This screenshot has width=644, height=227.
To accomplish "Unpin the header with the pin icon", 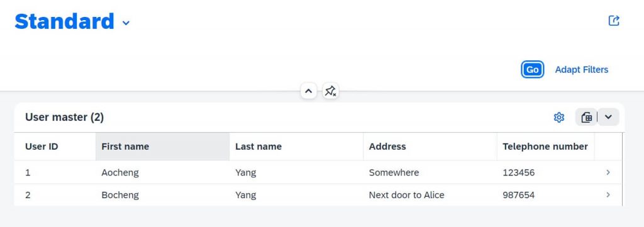I will pyautogui.click(x=330, y=91).
